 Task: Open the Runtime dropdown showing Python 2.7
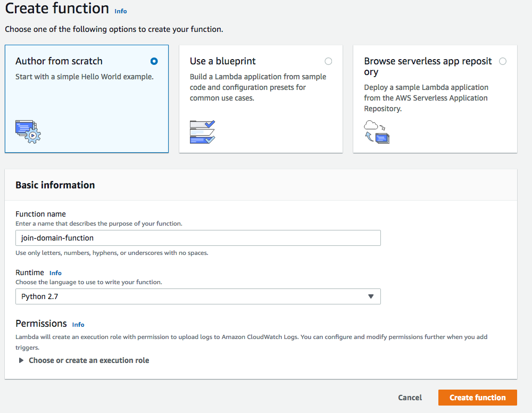198,296
